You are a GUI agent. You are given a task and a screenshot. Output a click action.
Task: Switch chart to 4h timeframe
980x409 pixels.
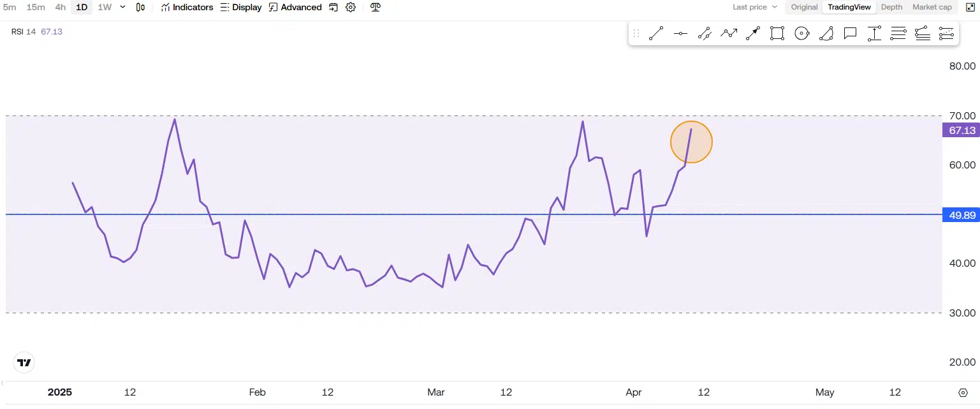coord(60,8)
